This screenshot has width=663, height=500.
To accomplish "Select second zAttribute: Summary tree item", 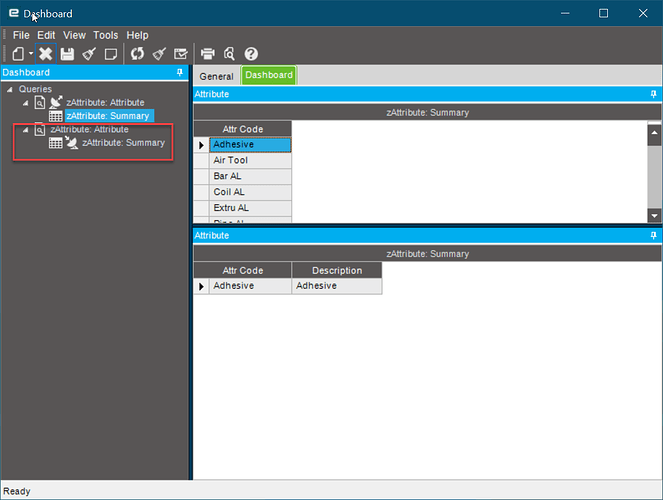I will point(123,142).
